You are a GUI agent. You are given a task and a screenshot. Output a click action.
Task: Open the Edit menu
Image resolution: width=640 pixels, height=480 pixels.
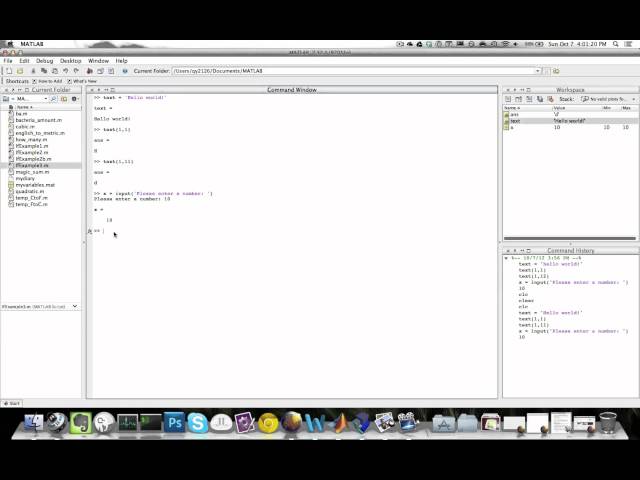[24, 61]
